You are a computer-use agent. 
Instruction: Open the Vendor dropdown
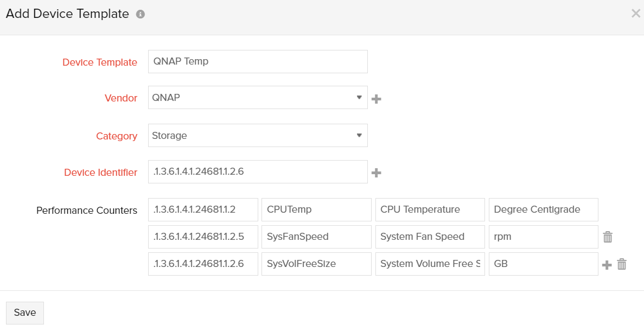coord(359,98)
